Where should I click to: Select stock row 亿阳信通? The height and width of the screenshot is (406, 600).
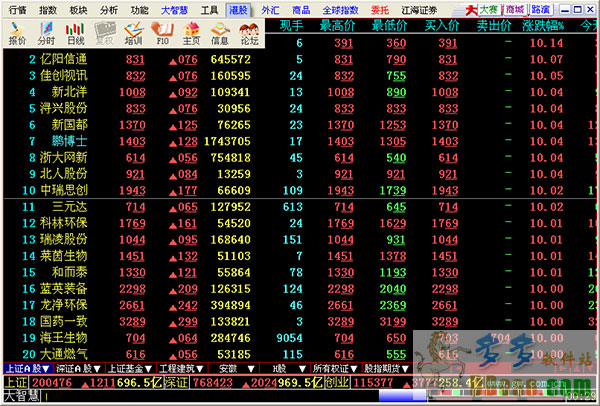tap(302, 59)
